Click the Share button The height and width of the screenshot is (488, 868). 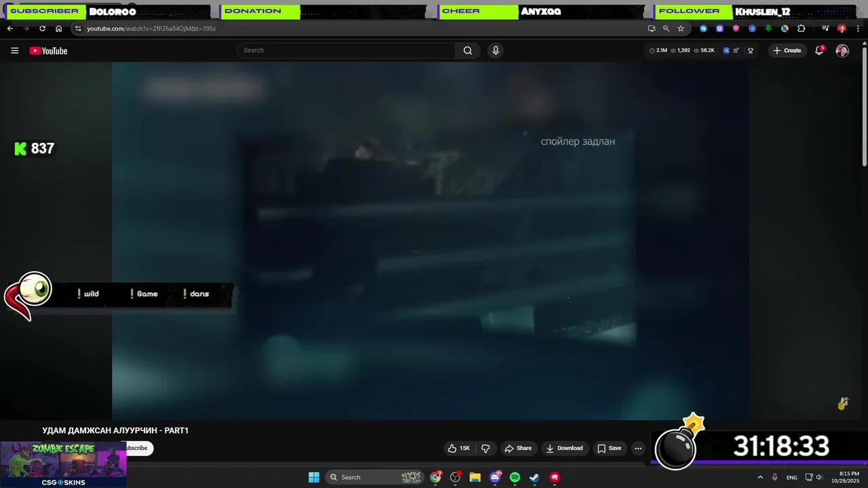click(518, 448)
